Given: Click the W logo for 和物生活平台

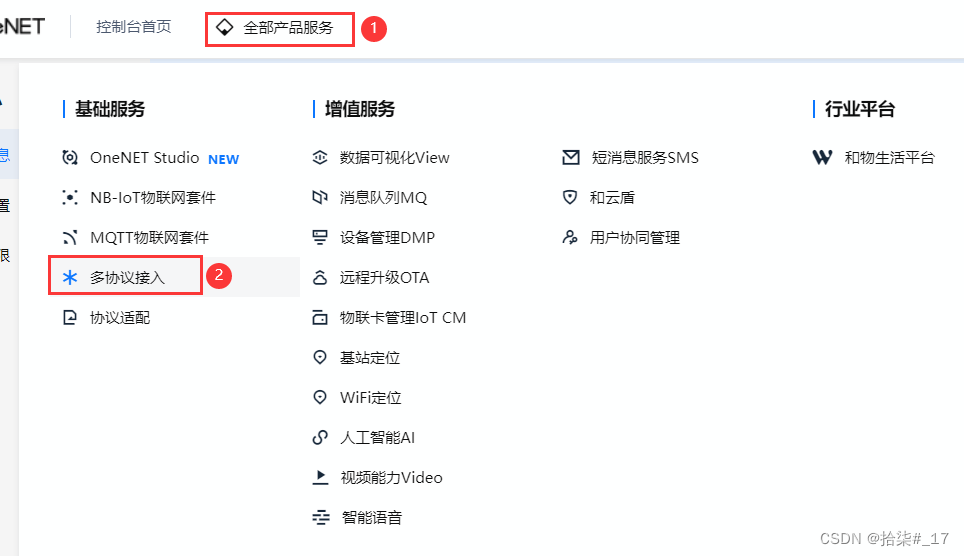Looking at the screenshot, I should (x=822, y=157).
